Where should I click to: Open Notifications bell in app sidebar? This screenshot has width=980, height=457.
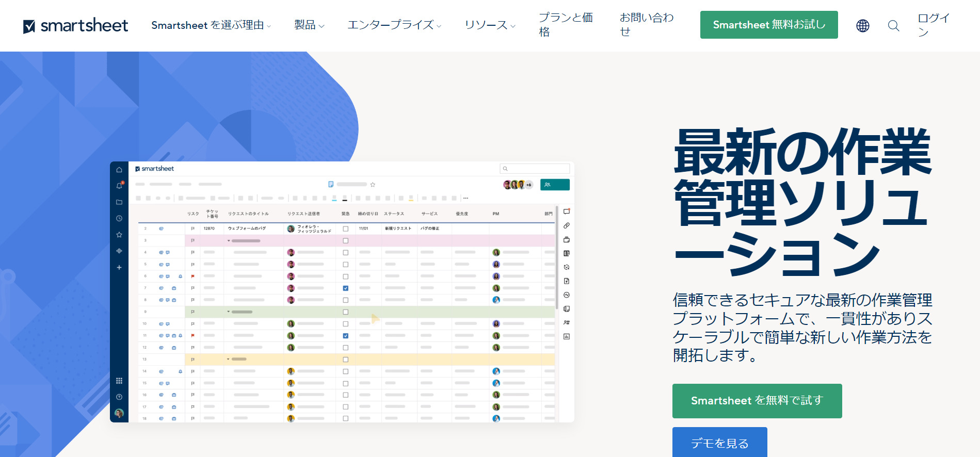click(x=119, y=185)
